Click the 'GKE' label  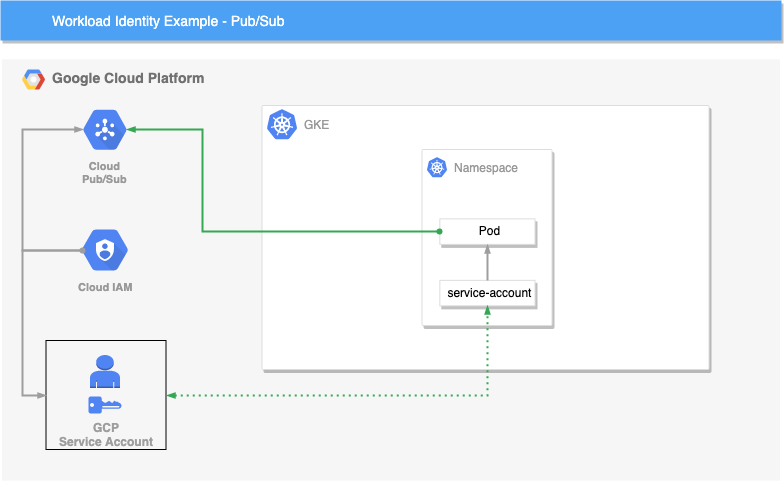pos(316,124)
